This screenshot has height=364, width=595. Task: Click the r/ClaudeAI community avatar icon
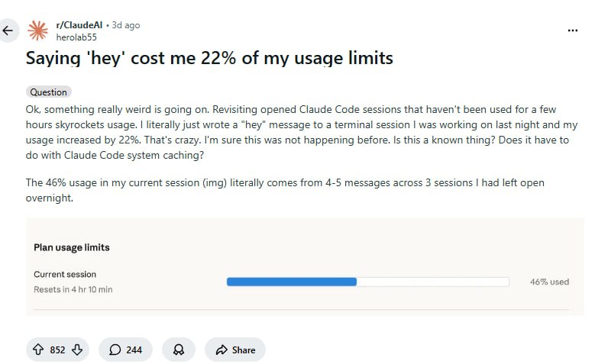(x=38, y=31)
